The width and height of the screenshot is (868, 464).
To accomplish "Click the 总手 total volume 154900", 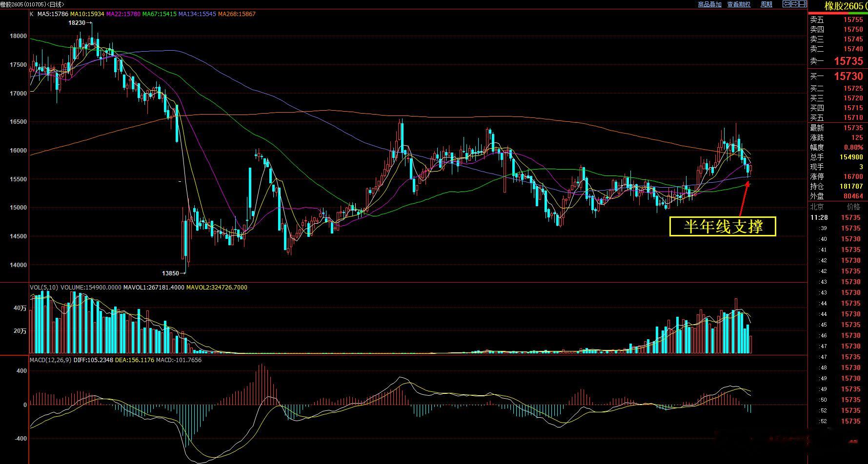I will click(x=851, y=157).
